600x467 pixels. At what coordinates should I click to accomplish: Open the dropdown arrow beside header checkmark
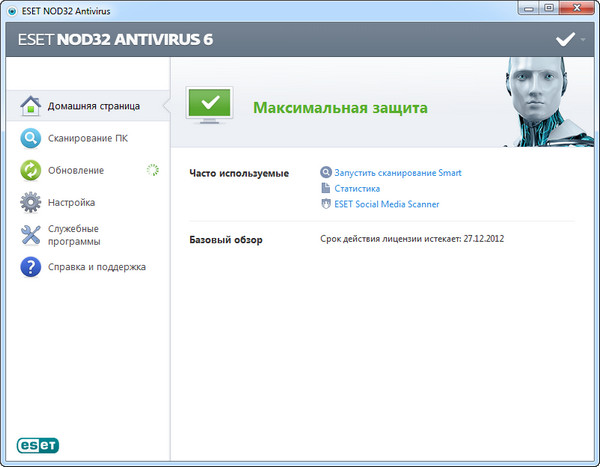point(584,41)
